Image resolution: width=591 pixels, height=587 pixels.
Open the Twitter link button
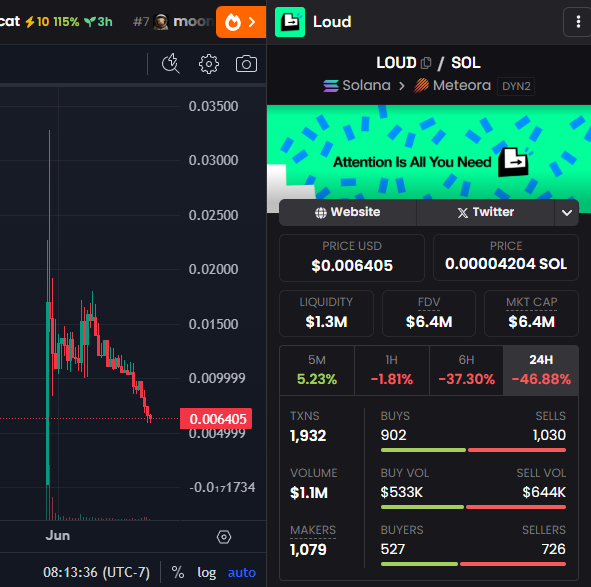485,213
